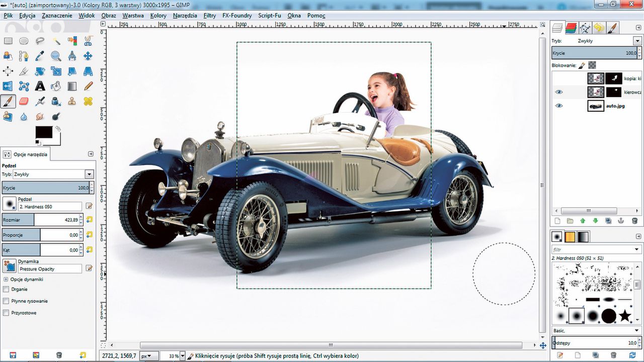Toggle visibility of auto.jpg layer
The image size is (644, 362).
tap(558, 106)
